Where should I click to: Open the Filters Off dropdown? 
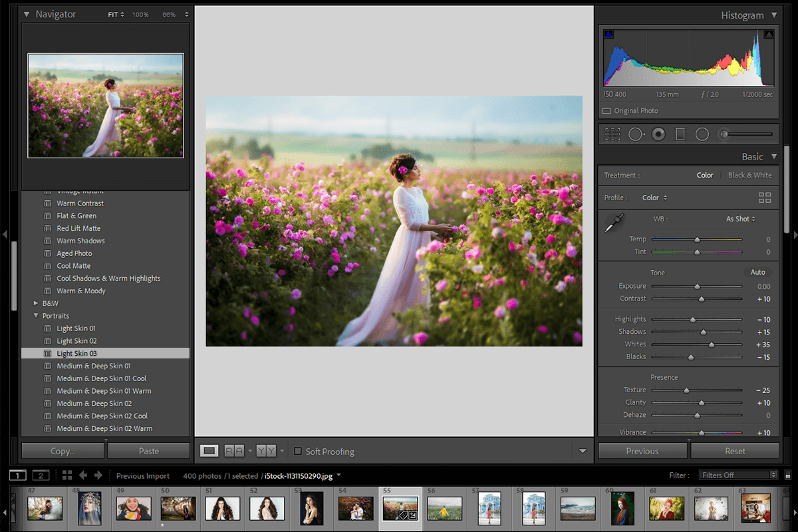click(x=738, y=475)
